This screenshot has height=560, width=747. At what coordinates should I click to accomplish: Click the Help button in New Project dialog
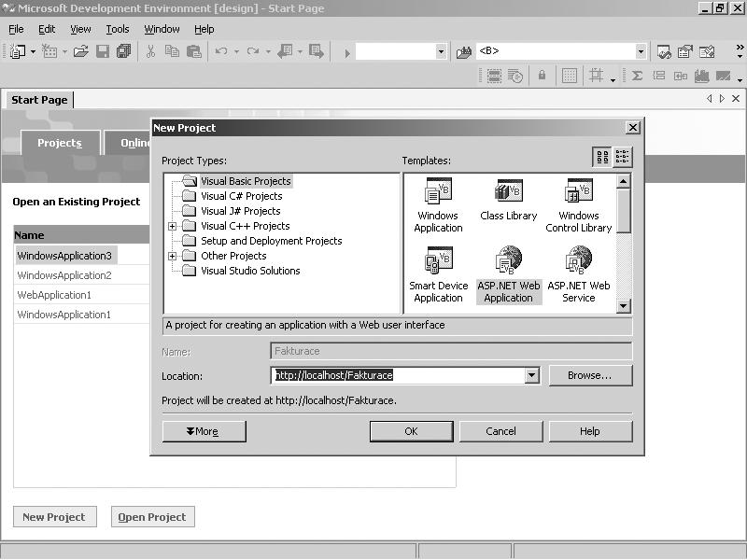590,431
